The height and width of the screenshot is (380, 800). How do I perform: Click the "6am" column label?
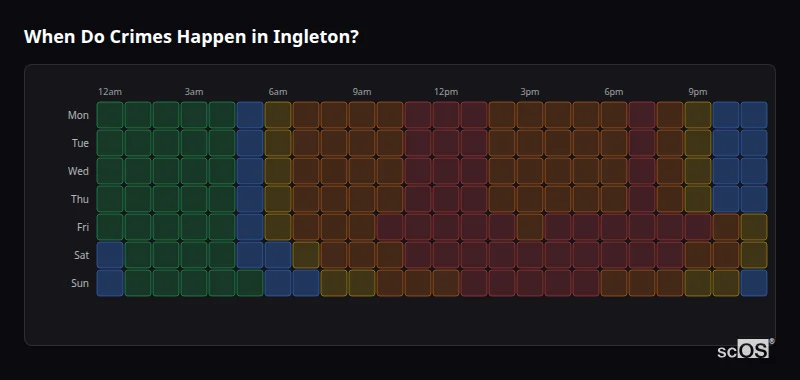(x=278, y=92)
